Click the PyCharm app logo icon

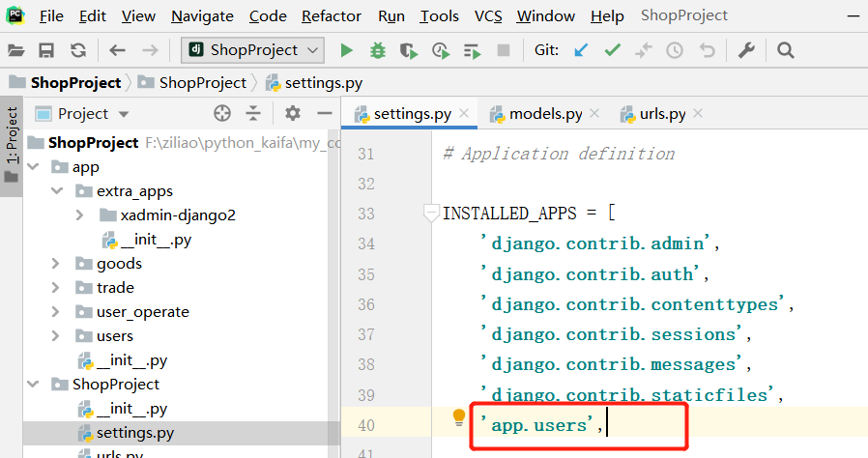pos(14,15)
